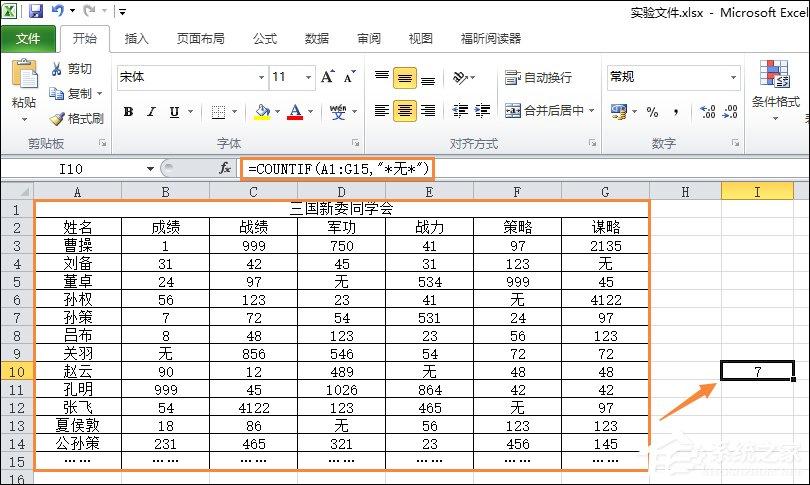Open the font name dropdown 宋体
The width and height of the screenshot is (810, 485).
click(261, 77)
